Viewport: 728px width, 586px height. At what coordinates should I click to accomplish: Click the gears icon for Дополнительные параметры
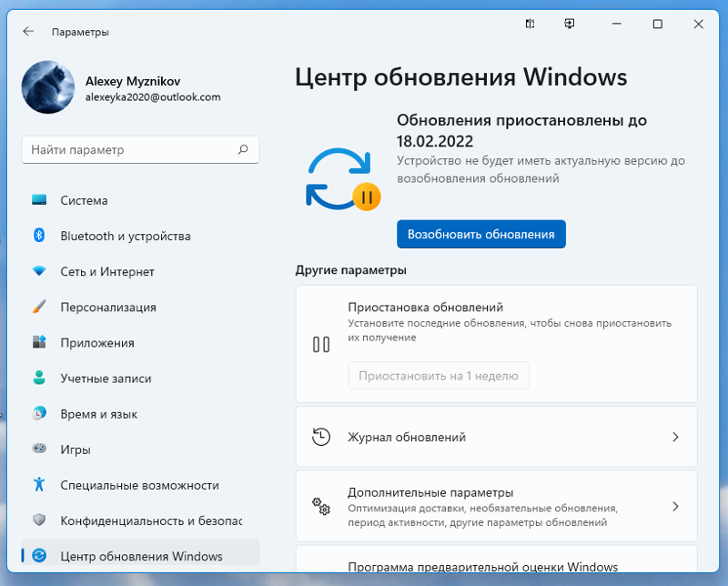tap(321, 506)
